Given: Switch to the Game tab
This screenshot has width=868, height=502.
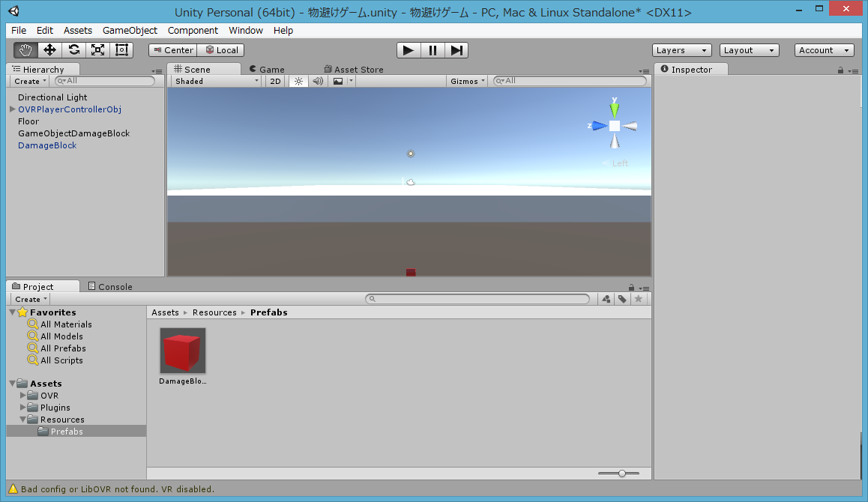Looking at the screenshot, I should 267,69.
